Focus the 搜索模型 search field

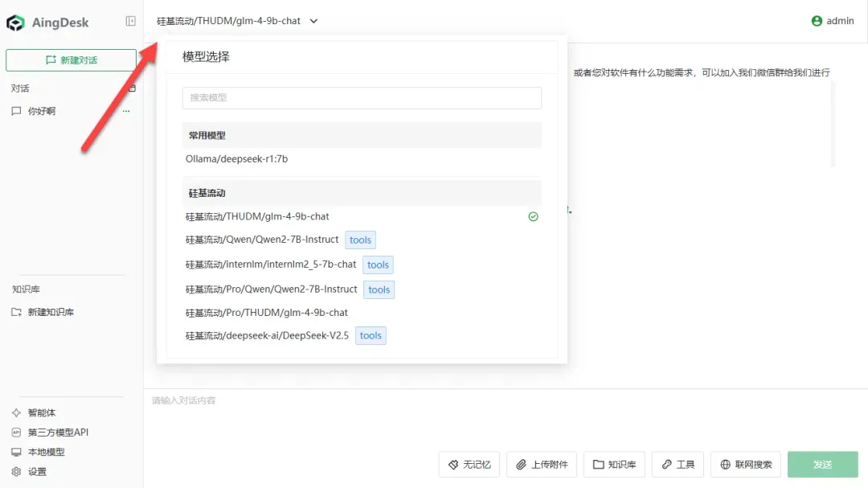362,97
